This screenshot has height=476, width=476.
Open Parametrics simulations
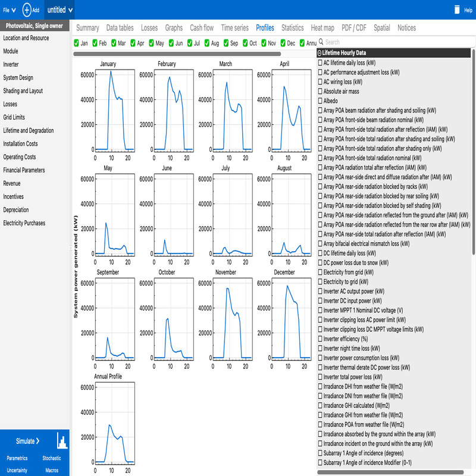pyautogui.click(x=17, y=458)
